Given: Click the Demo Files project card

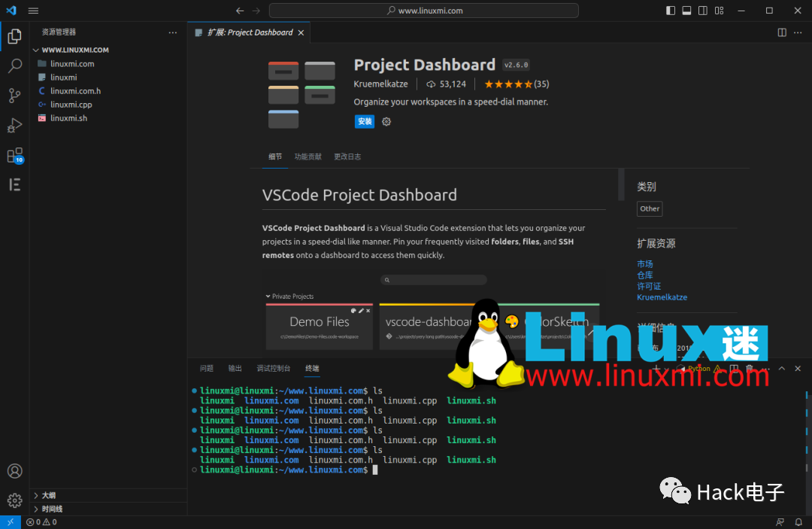Looking at the screenshot, I should (x=319, y=327).
